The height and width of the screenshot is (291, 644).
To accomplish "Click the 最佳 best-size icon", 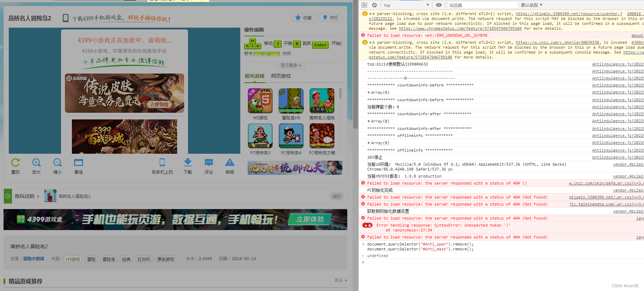I will click(79, 162).
